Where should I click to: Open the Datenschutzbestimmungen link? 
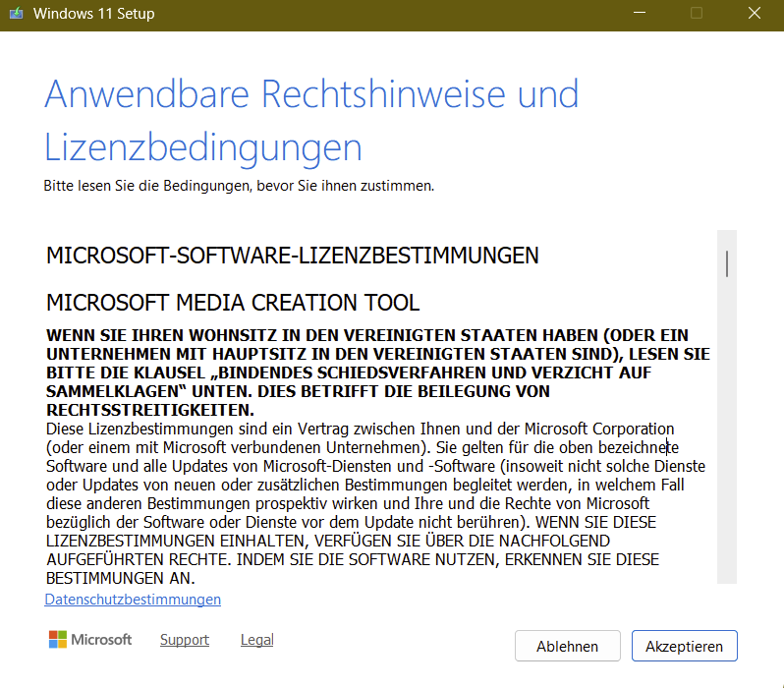pyautogui.click(x=133, y=600)
